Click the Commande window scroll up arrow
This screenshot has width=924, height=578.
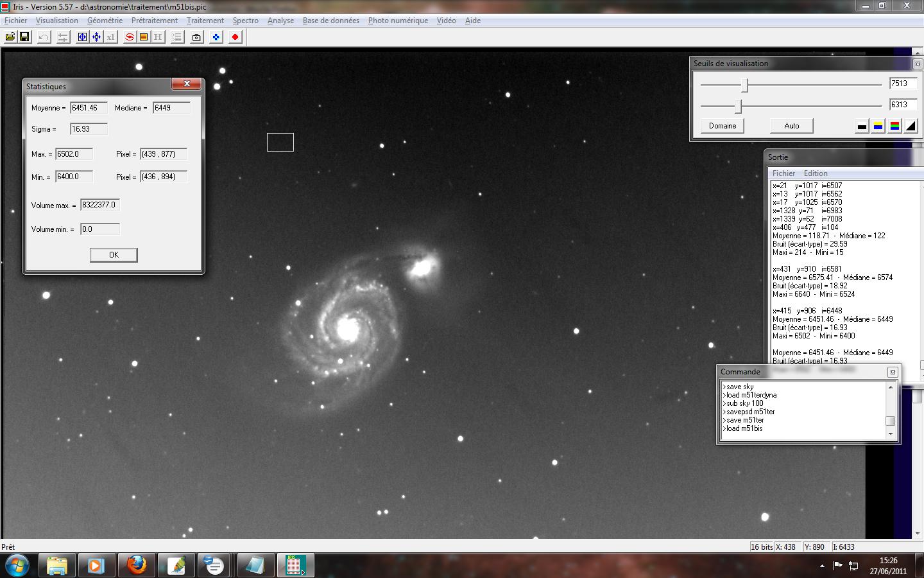(x=891, y=387)
